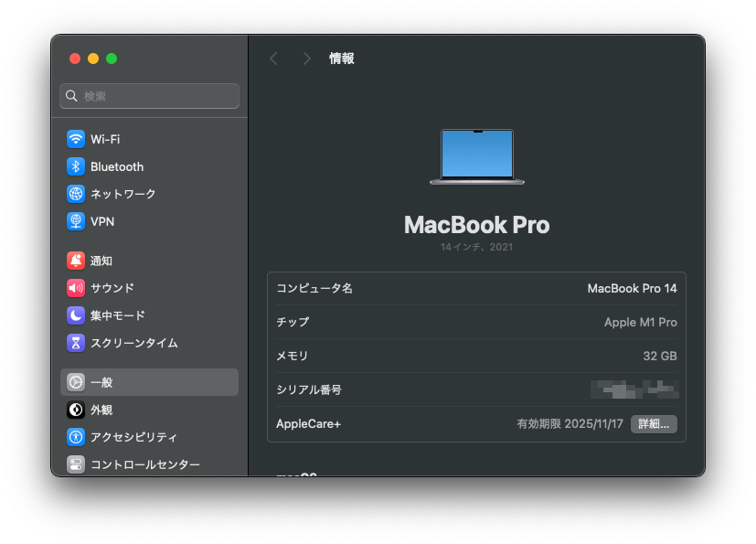Click the computer name MacBook Pro 14
This screenshot has width=756, height=544.
tap(632, 288)
